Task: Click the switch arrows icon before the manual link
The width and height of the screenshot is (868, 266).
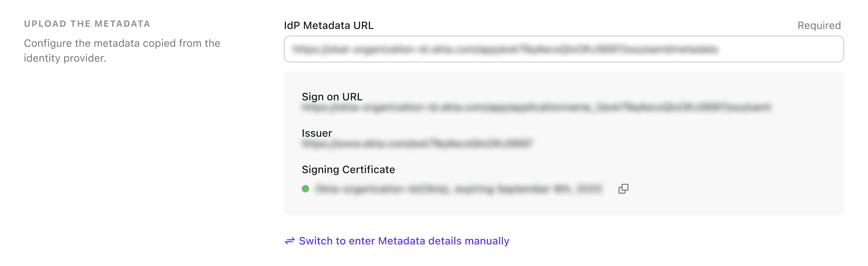Action: (290, 241)
